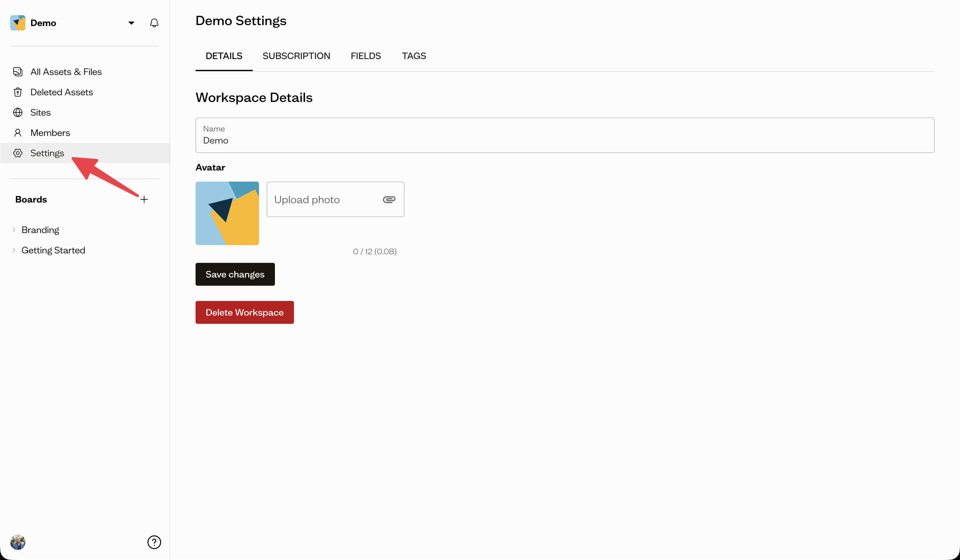Click the Avatar label
This screenshot has width=960, height=560.
(210, 167)
